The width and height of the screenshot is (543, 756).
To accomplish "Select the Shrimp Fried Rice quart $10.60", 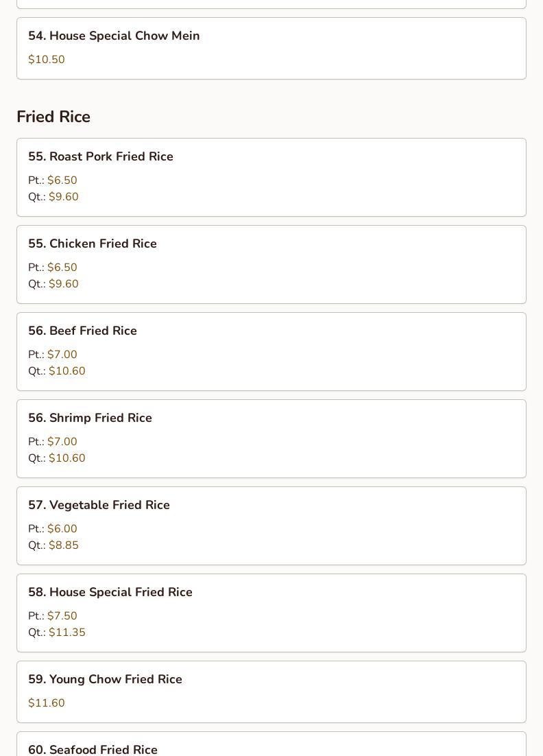I will tap(67, 458).
